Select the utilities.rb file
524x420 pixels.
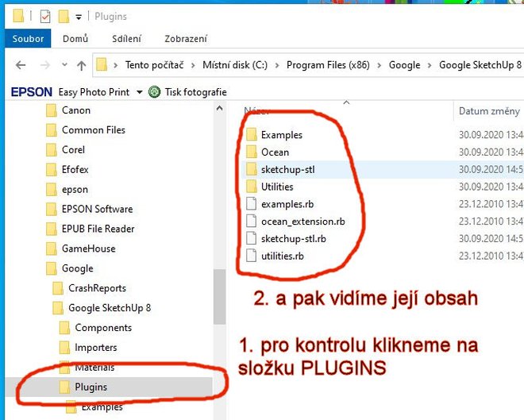[x=283, y=256]
